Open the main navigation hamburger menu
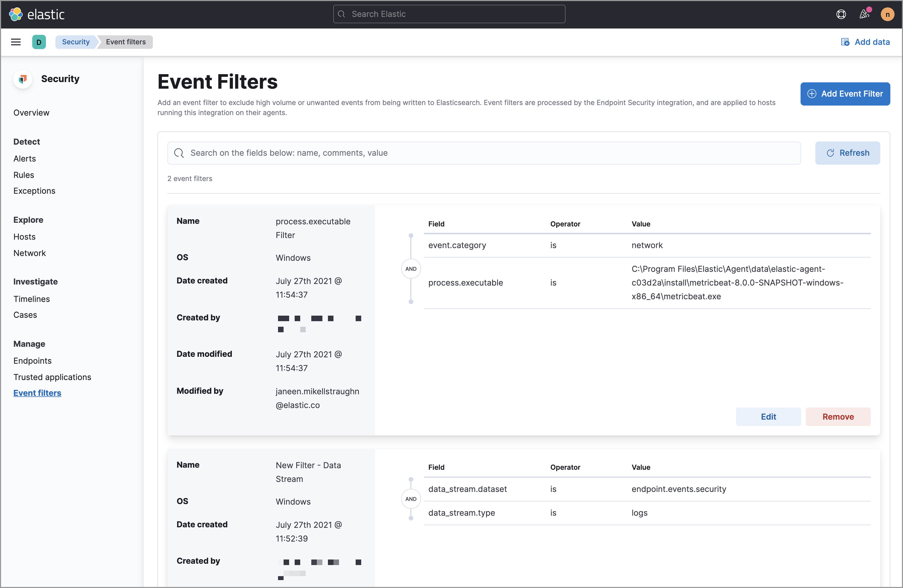The height and width of the screenshot is (588, 903). [16, 42]
